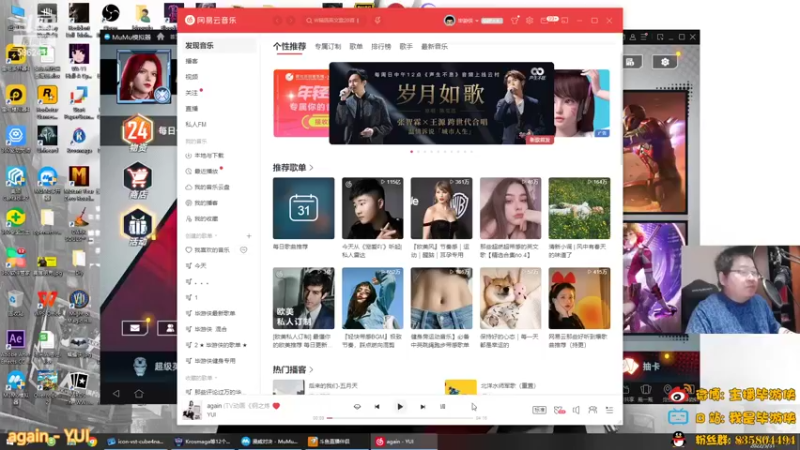Open the skin theme shirt icon
Screen dimensions: 800x450
pyautogui.click(x=515, y=20)
